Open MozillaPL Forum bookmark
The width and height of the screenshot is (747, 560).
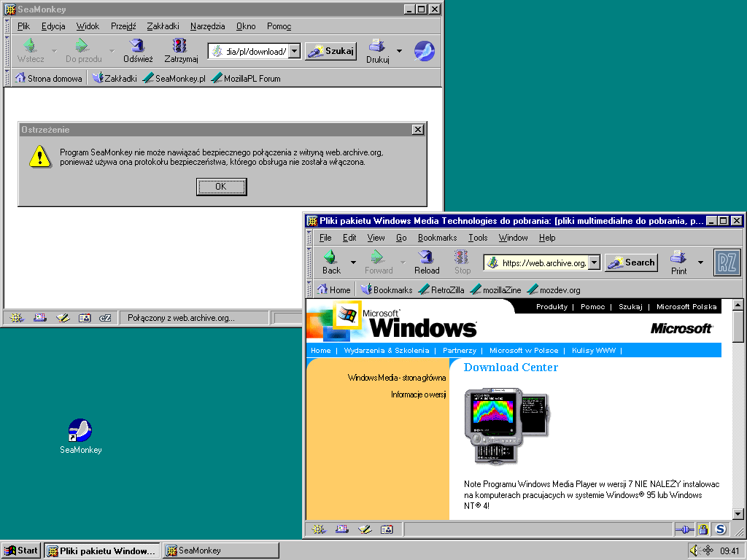(246, 78)
